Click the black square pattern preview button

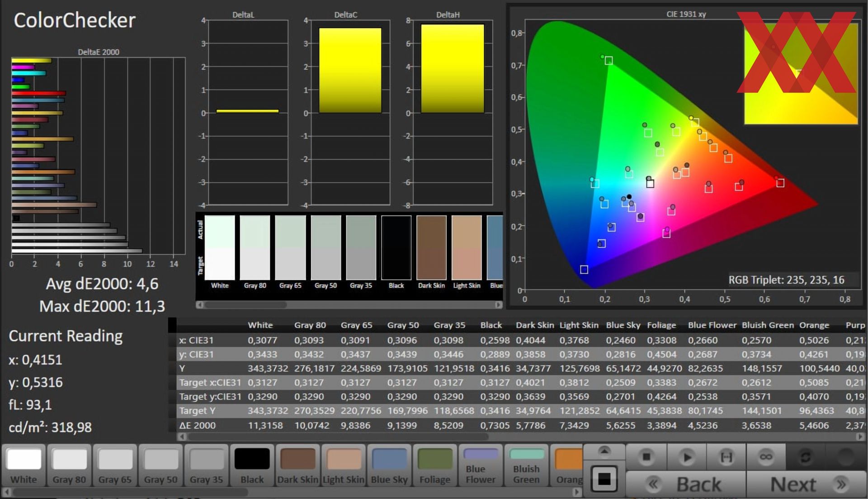coord(604,479)
